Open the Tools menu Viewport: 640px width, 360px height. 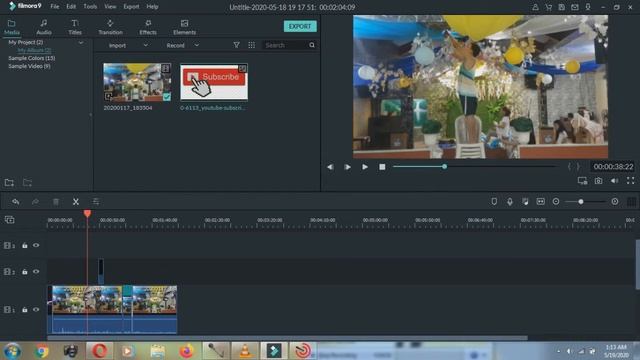pos(90,7)
